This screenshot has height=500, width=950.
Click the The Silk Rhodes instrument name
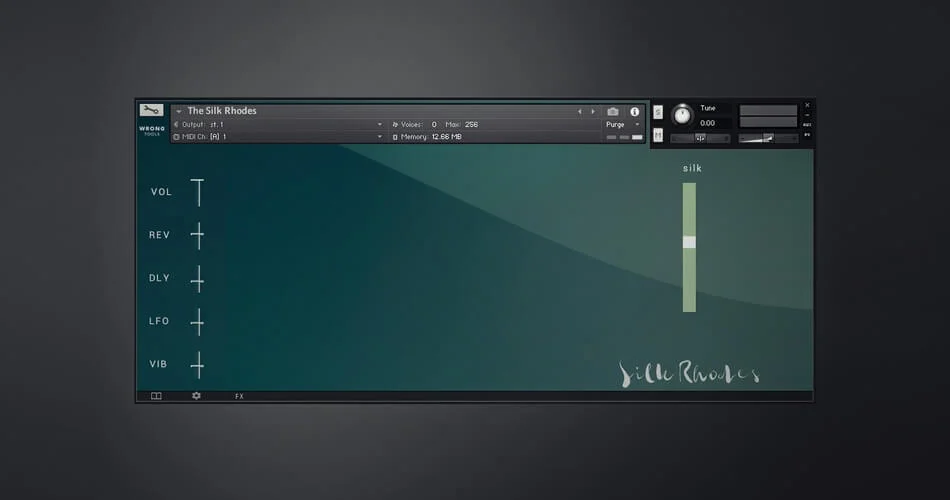[222, 111]
